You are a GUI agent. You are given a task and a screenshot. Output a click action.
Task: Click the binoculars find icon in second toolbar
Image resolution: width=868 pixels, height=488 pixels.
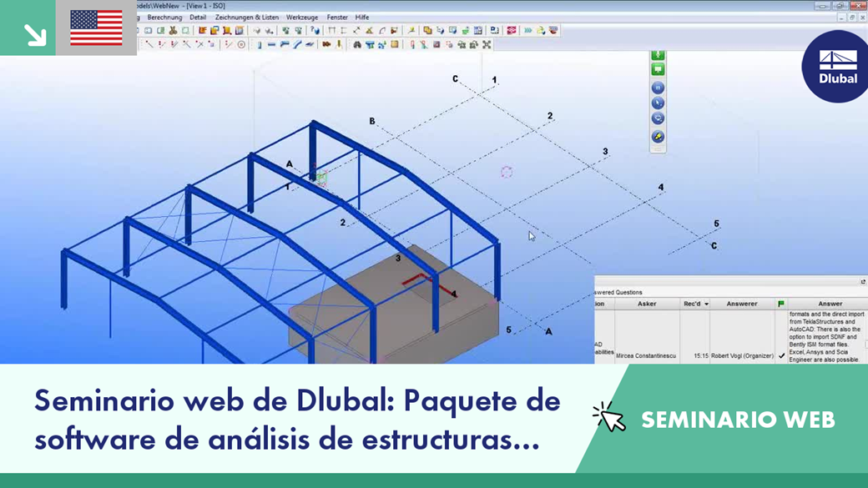(x=357, y=45)
